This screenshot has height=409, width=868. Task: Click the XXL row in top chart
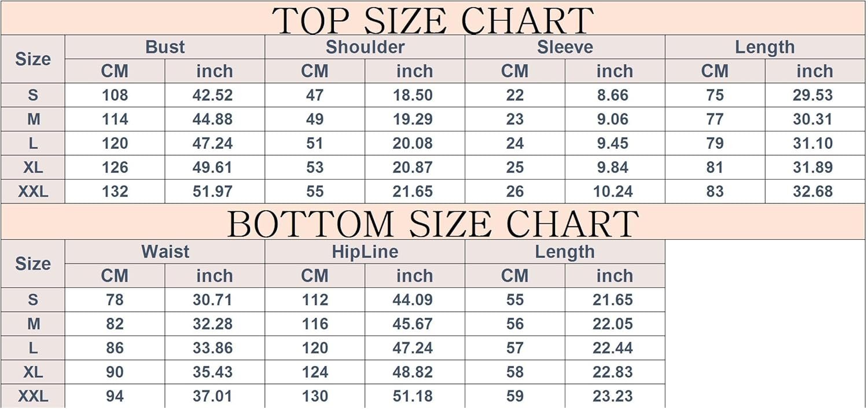point(433,191)
